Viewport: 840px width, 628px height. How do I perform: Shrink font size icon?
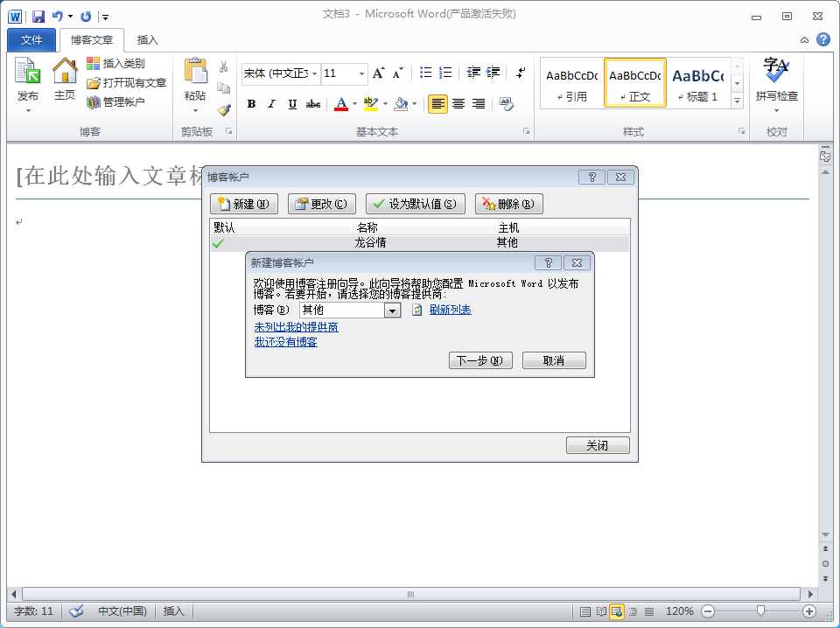pyautogui.click(x=397, y=73)
